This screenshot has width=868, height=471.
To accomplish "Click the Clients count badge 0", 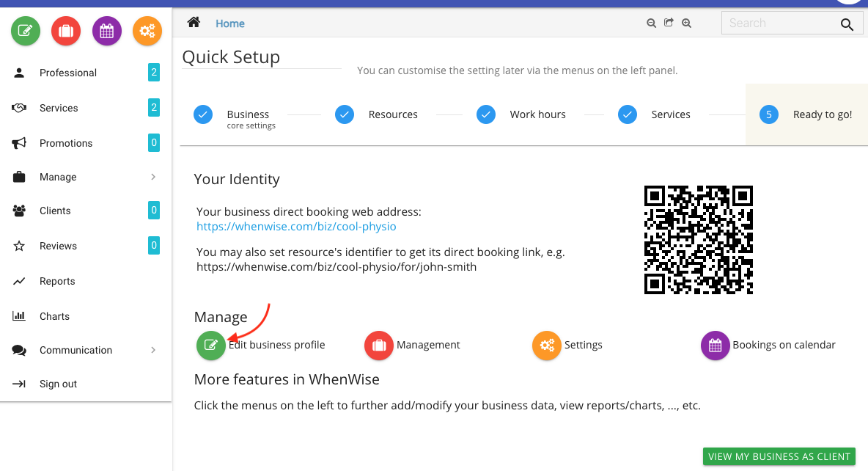I will point(154,211).
